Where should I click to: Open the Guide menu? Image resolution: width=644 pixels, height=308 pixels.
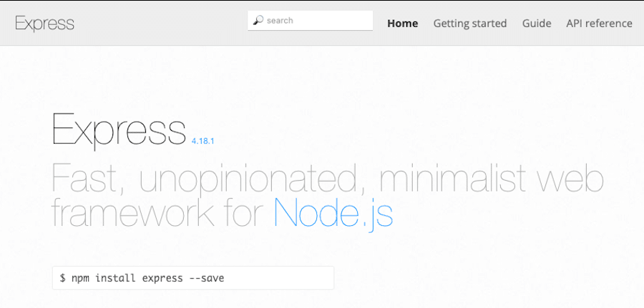[x=537, y=24]
